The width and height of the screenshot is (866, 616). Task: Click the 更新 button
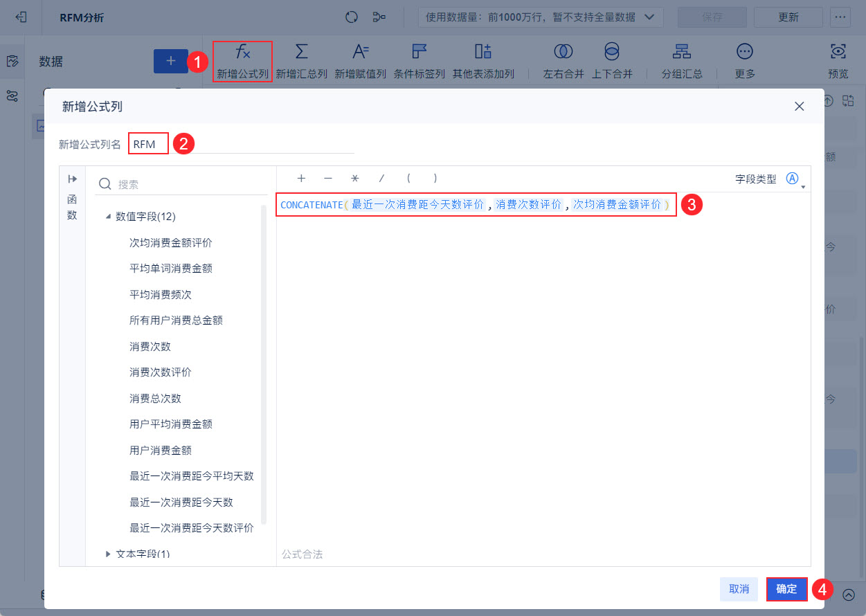click(788, 17)
